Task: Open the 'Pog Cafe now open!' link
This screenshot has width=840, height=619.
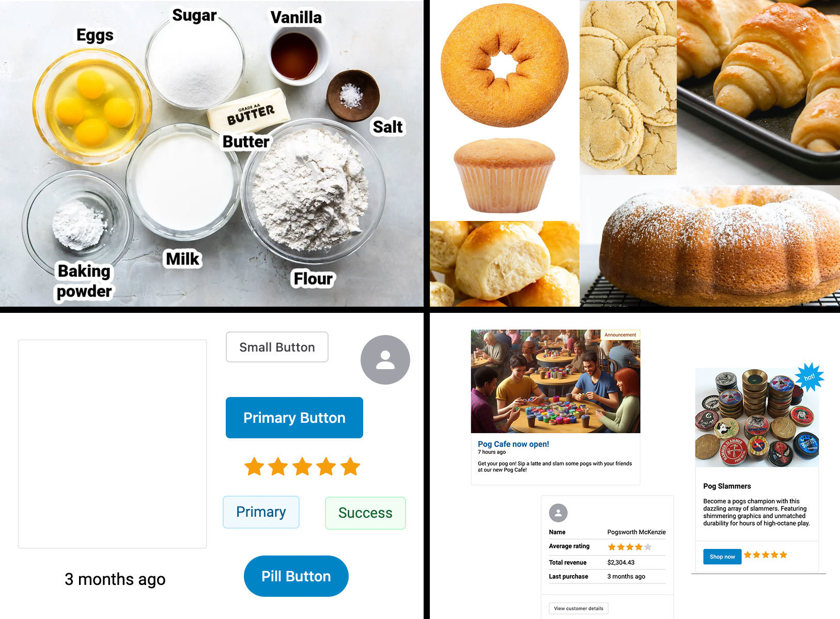Action: 514,444
